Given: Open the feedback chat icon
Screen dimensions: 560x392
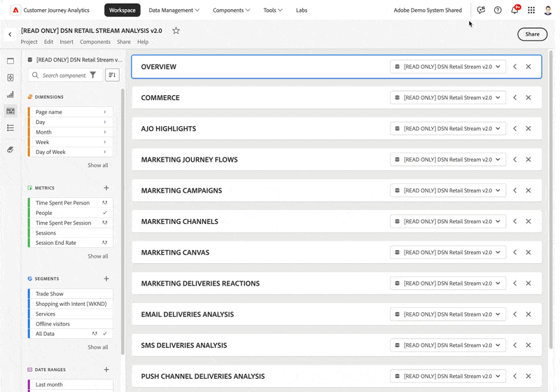Looking at the screenshot, I should pos(481,10).
